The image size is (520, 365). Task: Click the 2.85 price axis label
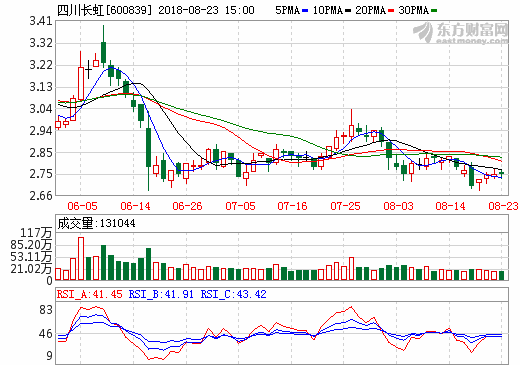click(x=41, y=153)
